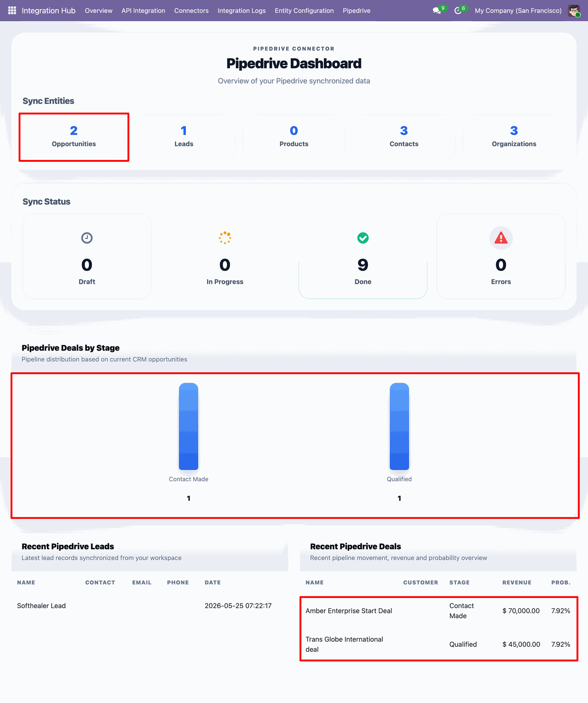Open the In Progress sync status card
Viewport: 588px width, 703px height.
225,256
